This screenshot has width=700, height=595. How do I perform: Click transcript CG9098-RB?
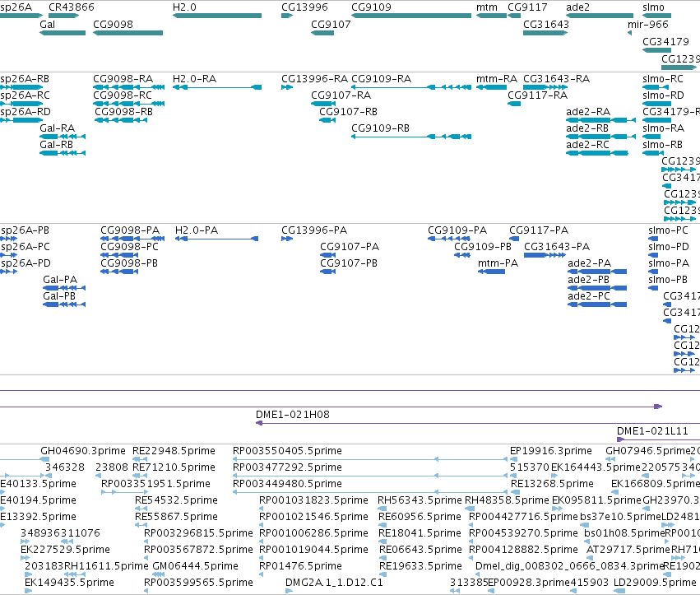121,120
